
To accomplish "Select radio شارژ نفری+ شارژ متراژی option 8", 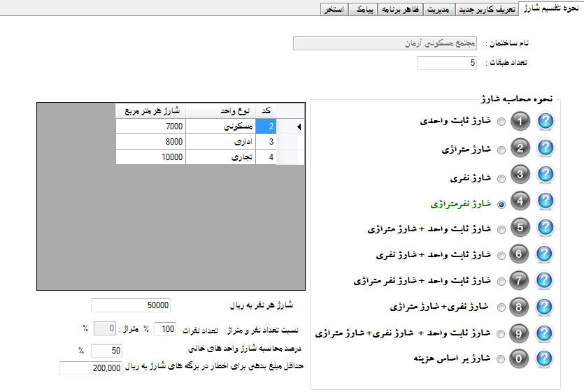I will [501, 307].
